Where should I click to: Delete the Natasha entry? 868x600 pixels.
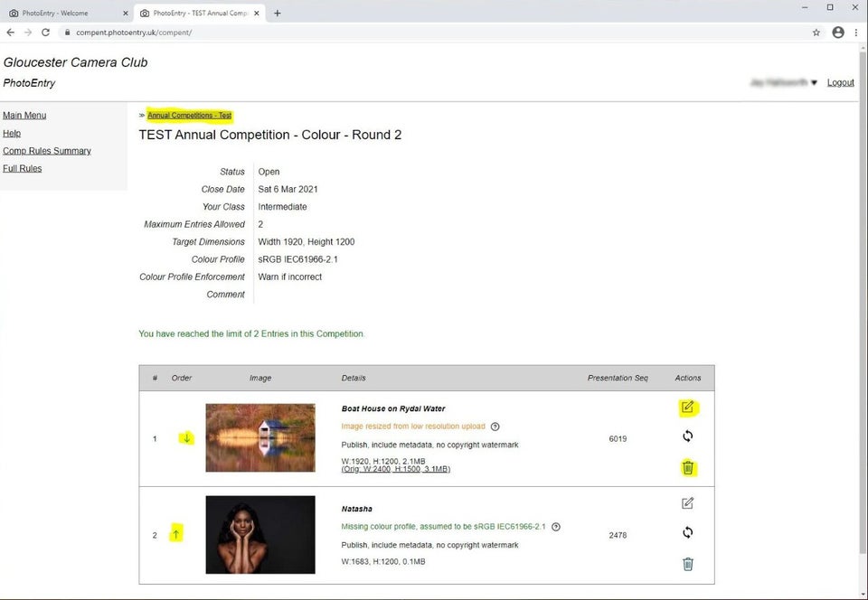tap(687, 564)
